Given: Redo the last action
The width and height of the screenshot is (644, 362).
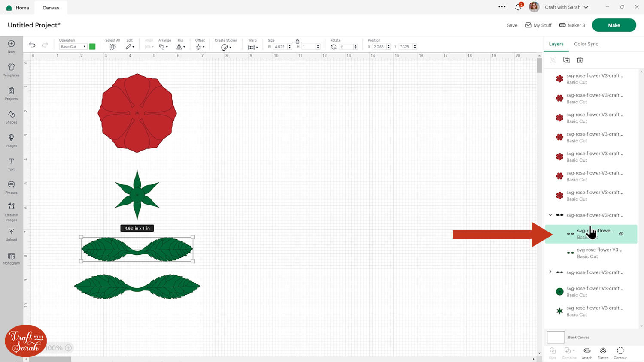Looking at the screenshot, I should pos(45,45).
